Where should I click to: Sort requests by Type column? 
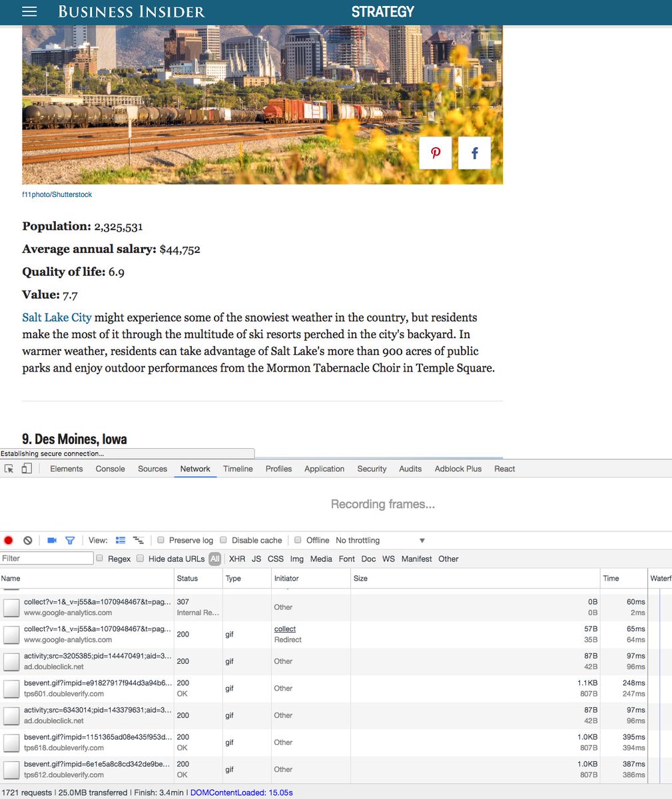pyautogui.click(x=246, y=579)
